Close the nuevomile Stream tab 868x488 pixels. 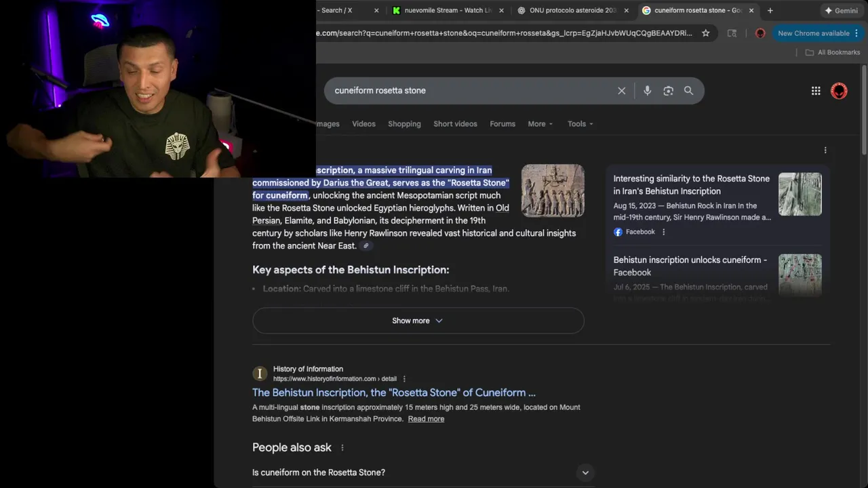502,10
